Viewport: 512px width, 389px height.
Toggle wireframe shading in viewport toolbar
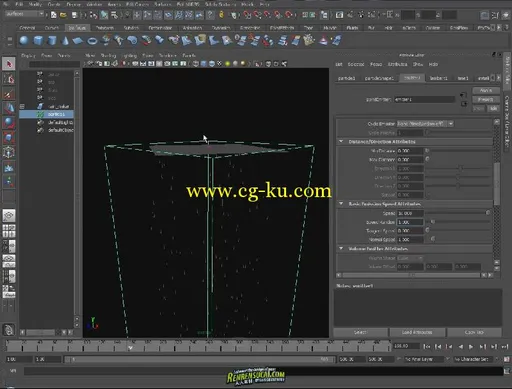click(x=196, y=64)
